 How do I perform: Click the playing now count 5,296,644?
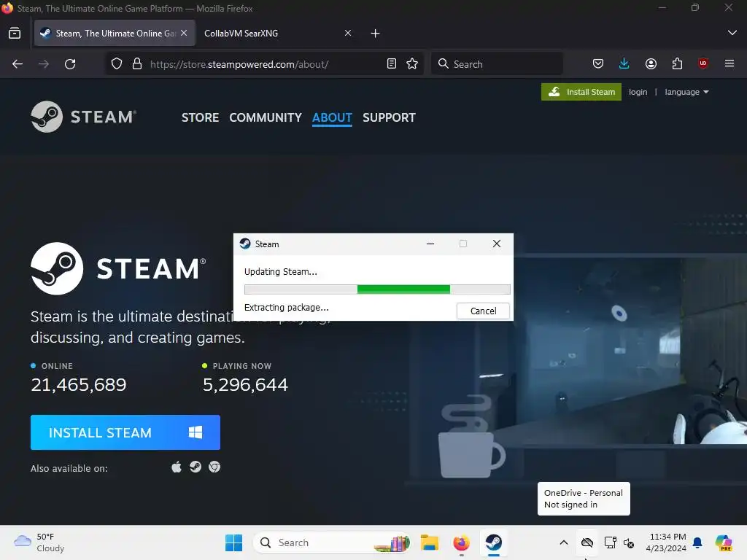coord(245,385)
